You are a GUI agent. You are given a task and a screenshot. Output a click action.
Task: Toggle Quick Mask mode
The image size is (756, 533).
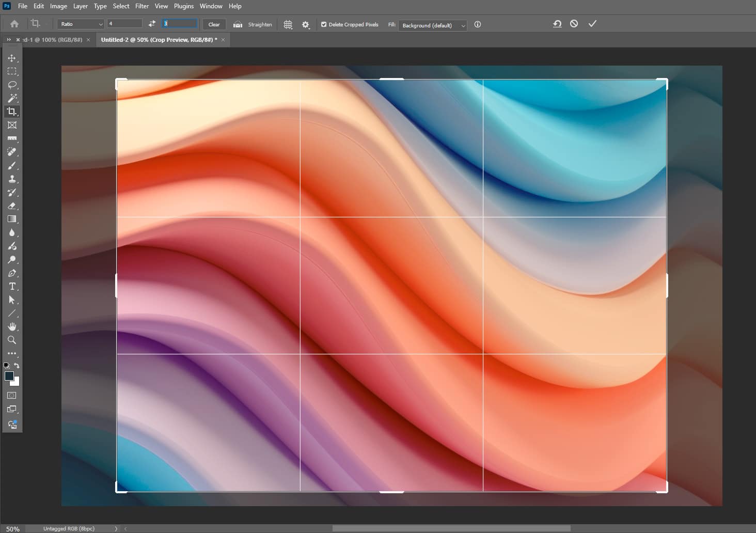12,396
